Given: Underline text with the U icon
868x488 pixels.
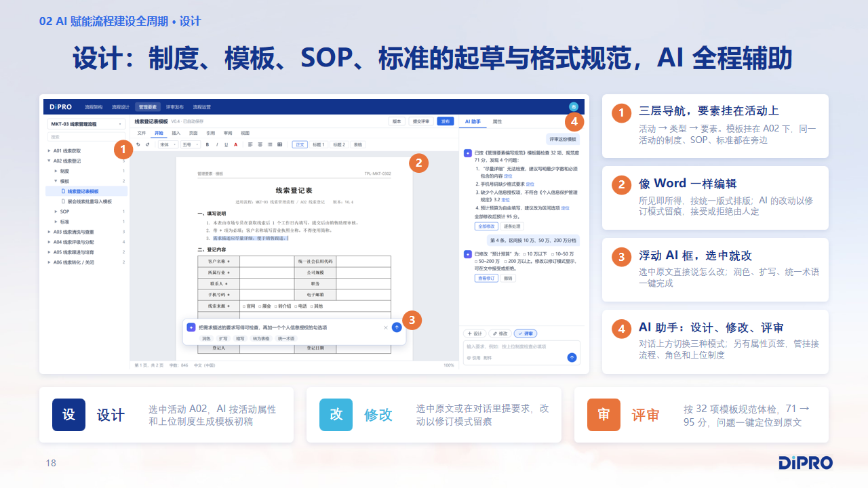Looking at the screenshot, I should coord(226,144).
